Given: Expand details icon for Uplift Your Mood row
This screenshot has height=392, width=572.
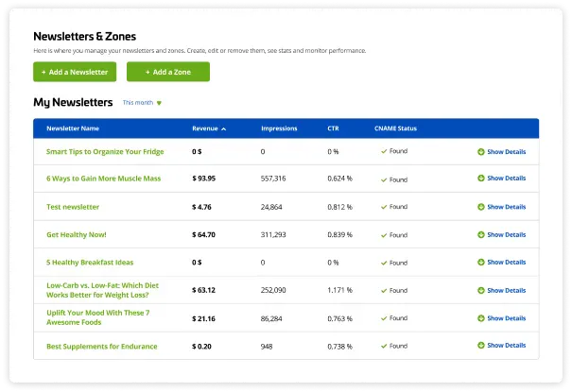Looking at the screenshot, I should [x=481, y=318].
